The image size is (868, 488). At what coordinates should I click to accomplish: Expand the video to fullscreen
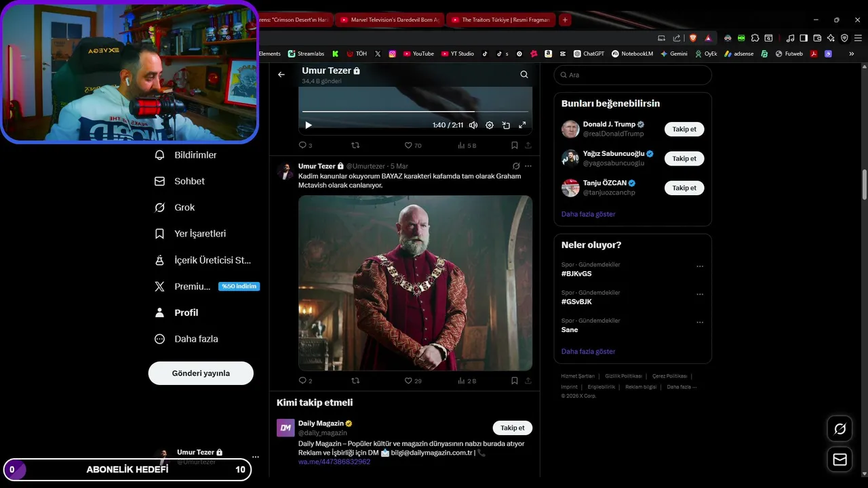(x=522, y=125)
